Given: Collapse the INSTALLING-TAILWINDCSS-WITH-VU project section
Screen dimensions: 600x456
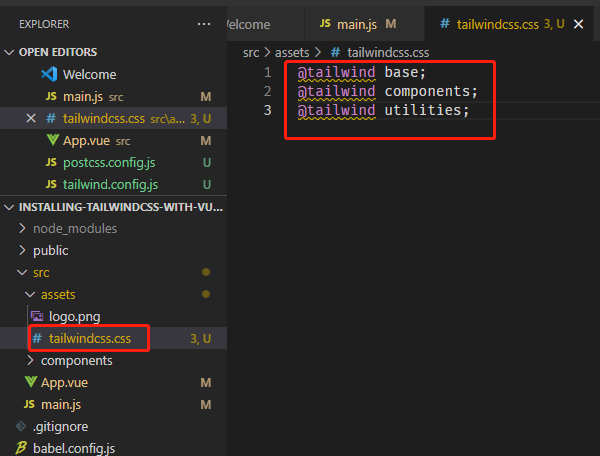Looking at the screenshot, I should (9, 207).
